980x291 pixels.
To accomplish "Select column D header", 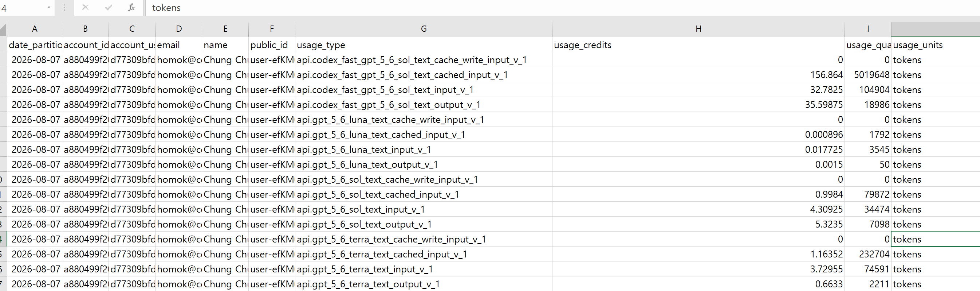I will click(179, 29).
